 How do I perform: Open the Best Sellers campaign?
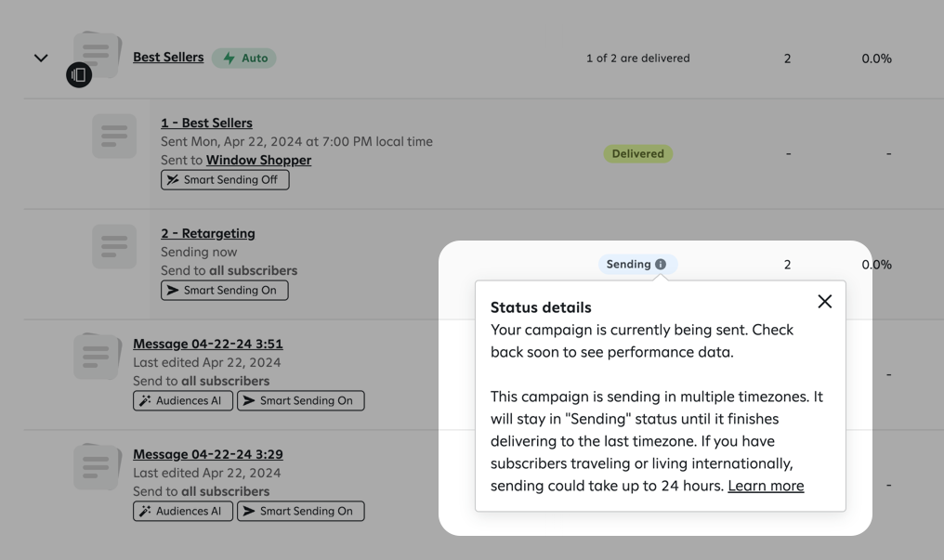[x=168, y=57]
